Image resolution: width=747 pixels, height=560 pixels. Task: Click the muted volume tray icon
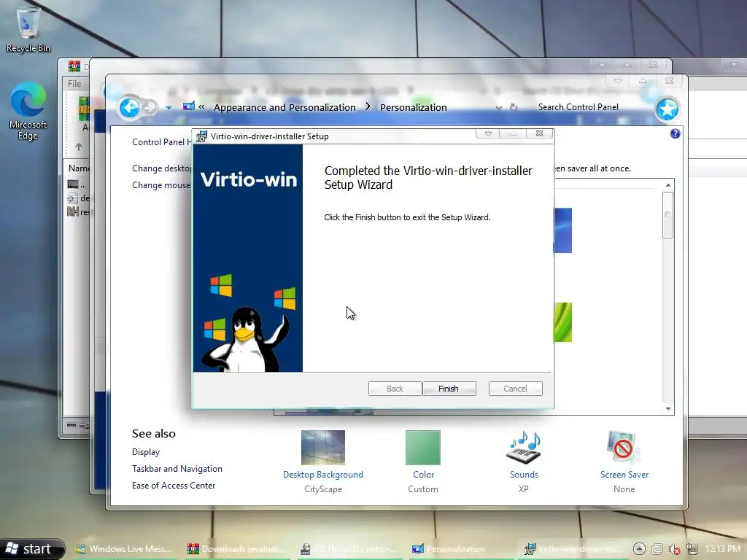coord(675,550)
